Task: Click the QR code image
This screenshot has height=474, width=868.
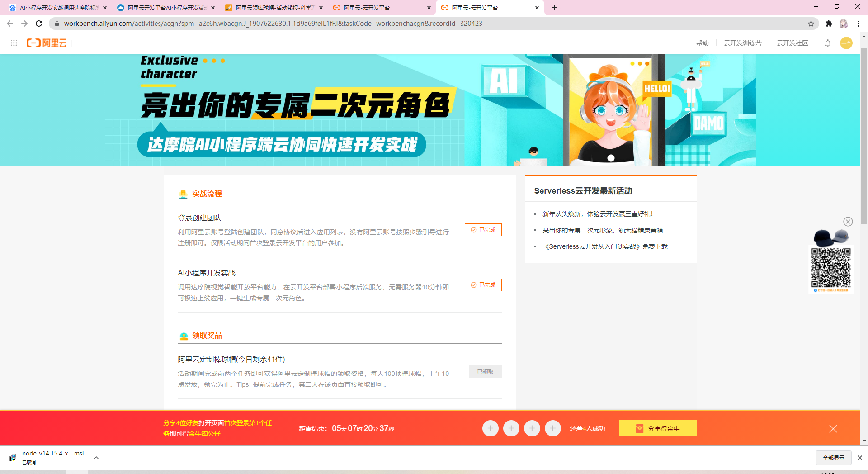Action: (831, 268)
